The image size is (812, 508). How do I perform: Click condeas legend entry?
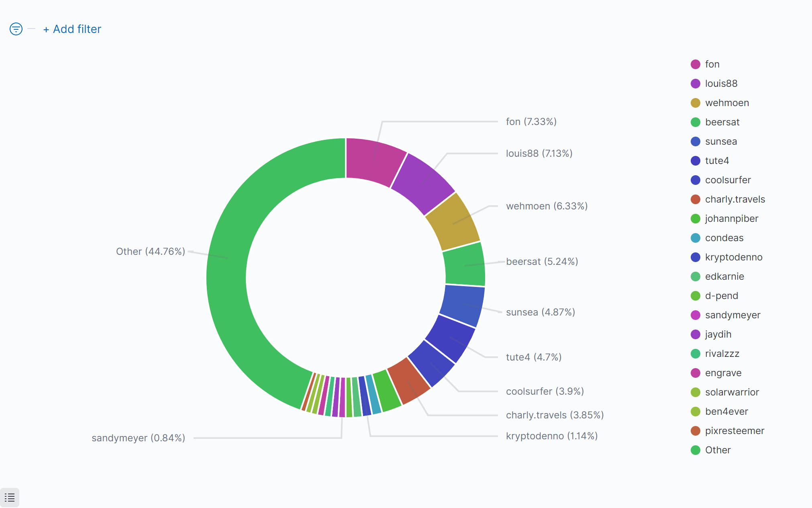[x=724, y=238]
